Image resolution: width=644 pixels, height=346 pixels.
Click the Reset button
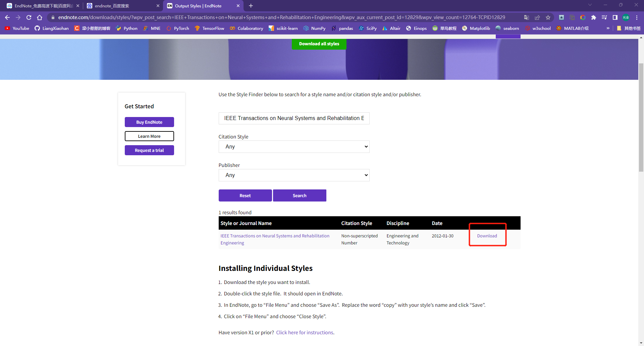245,195
